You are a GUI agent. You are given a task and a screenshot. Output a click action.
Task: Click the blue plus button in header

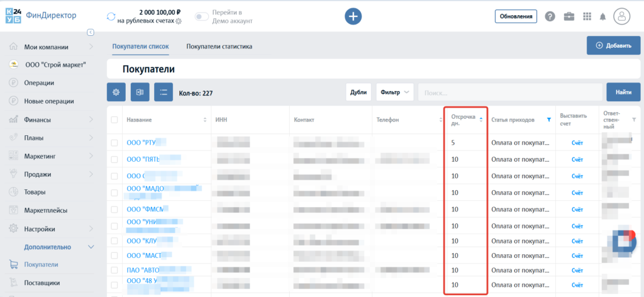353,17
